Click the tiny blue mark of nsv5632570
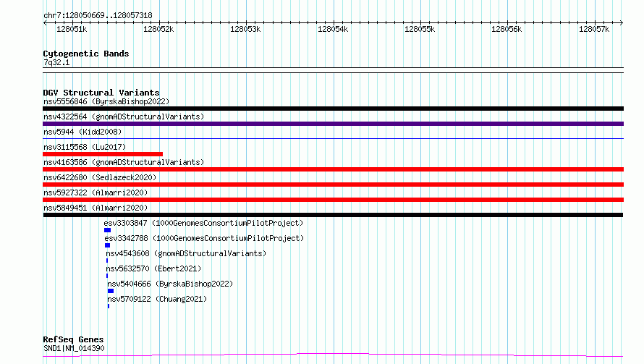The image size is (644, 364). tap(107, 276)
